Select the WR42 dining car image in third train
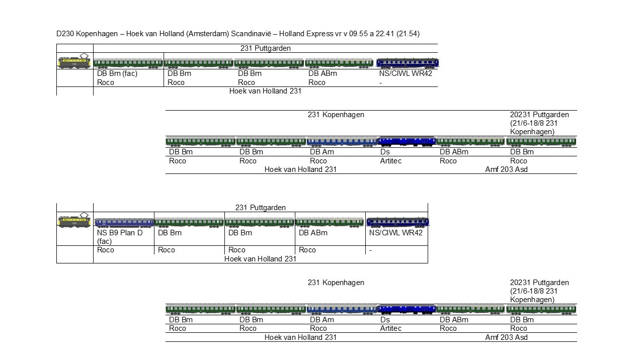Viewport: 644px width, 362px height. tap(397, 222)
